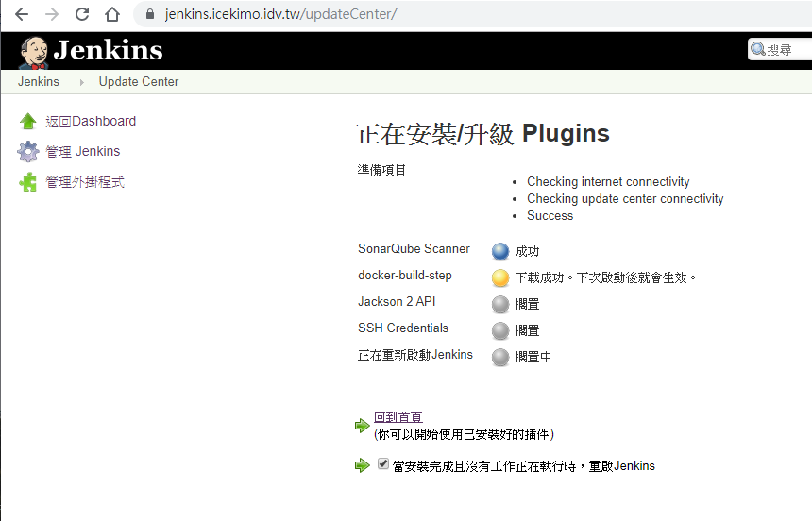The height and width of the screenshot is (521, 812).
Task: Click the grey pending ball for SSH Credentials
Action: click(500, 330)
